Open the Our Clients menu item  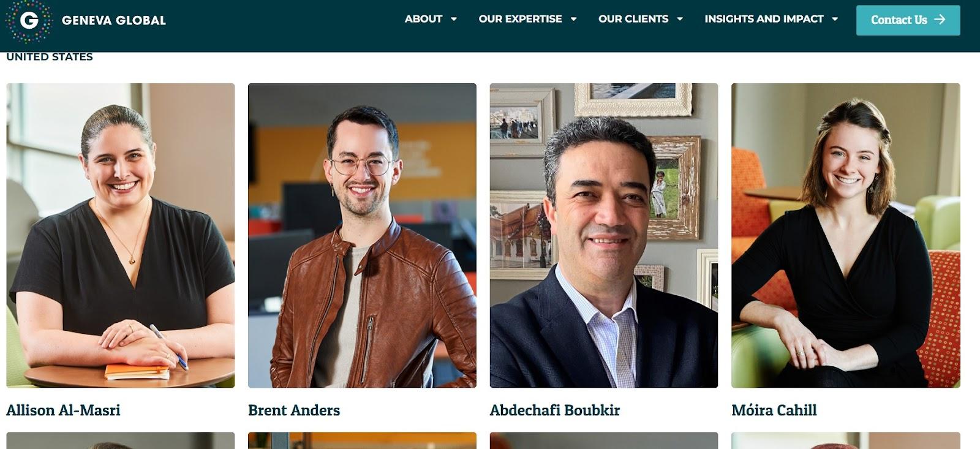pos(633,19)
